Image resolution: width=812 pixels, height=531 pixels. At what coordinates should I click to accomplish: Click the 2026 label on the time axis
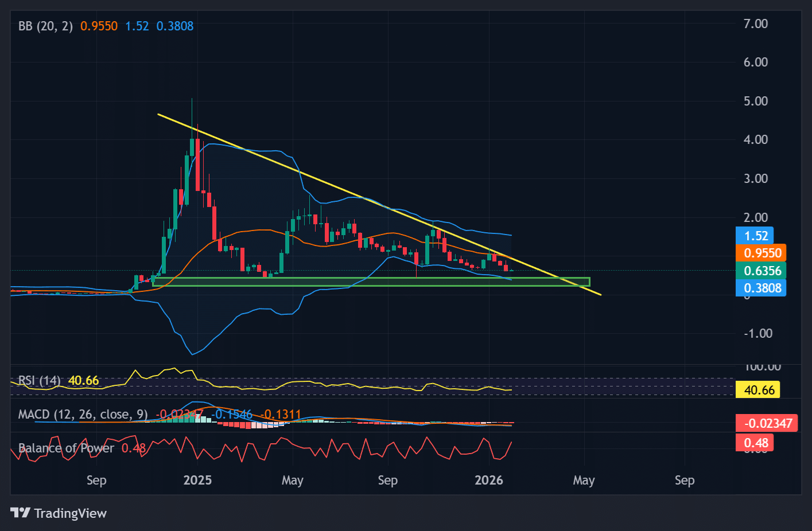489,481
